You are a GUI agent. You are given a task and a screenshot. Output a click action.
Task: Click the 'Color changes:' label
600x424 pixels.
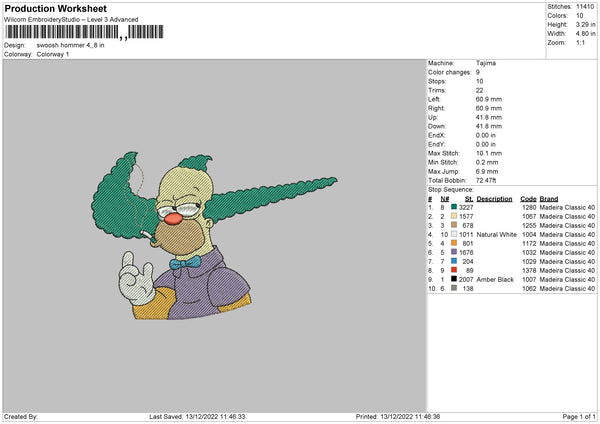click(449, 72)
